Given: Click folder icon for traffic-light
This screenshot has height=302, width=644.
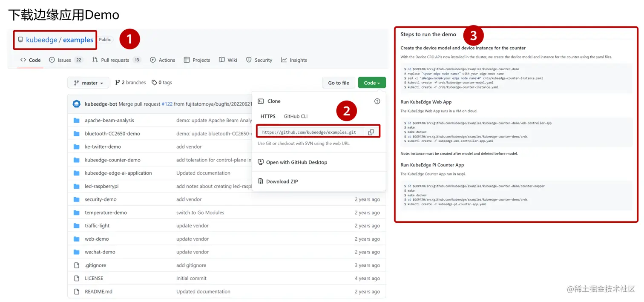Looking at the screenshot, I should [77, 226].
